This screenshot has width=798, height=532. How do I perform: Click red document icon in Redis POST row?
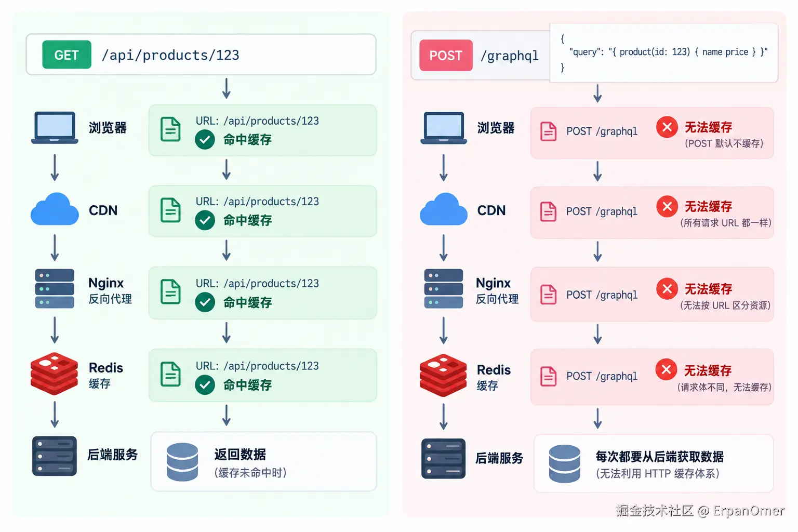coord(549,376)
